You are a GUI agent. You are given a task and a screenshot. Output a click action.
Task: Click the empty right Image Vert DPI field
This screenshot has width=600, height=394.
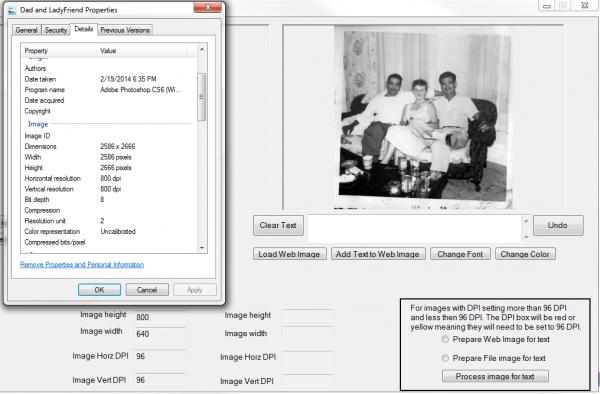(x=308, y=381)
